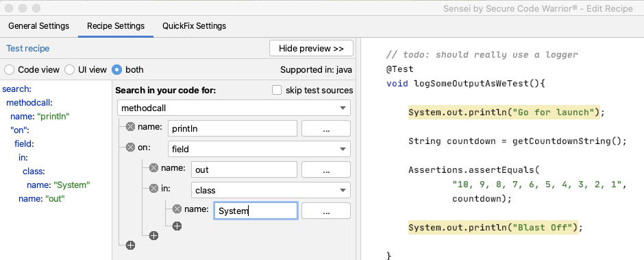
Task: Delete the 'System' class name condition
Action: point(177,209)
